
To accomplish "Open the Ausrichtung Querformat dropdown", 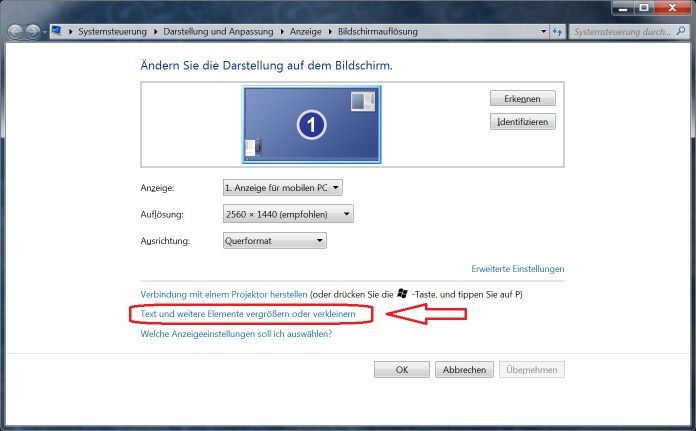I will [274, 241].
